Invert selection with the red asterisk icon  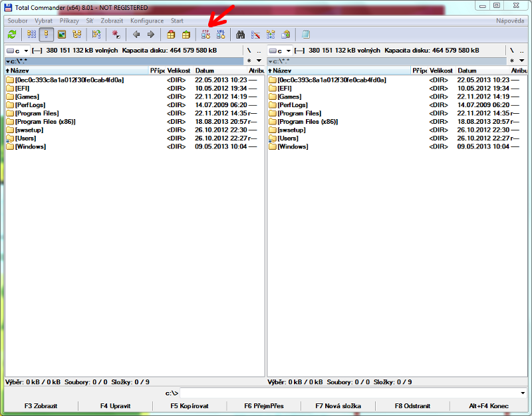(116, 35)
